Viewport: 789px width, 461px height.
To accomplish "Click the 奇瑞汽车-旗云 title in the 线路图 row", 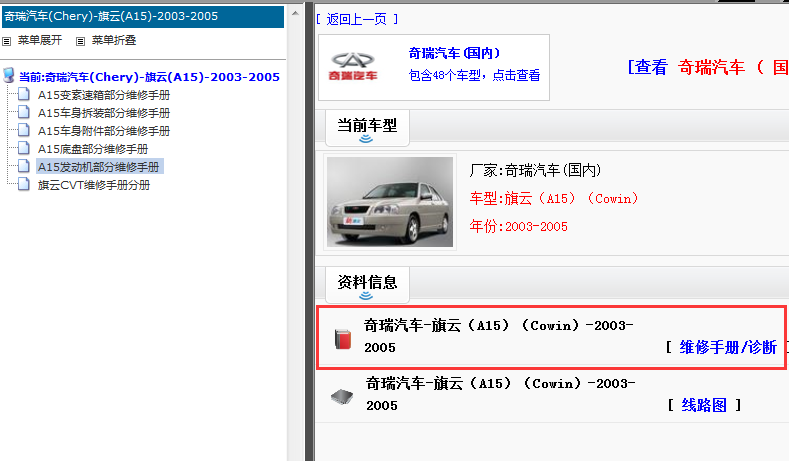I will (x=501, y=394).
